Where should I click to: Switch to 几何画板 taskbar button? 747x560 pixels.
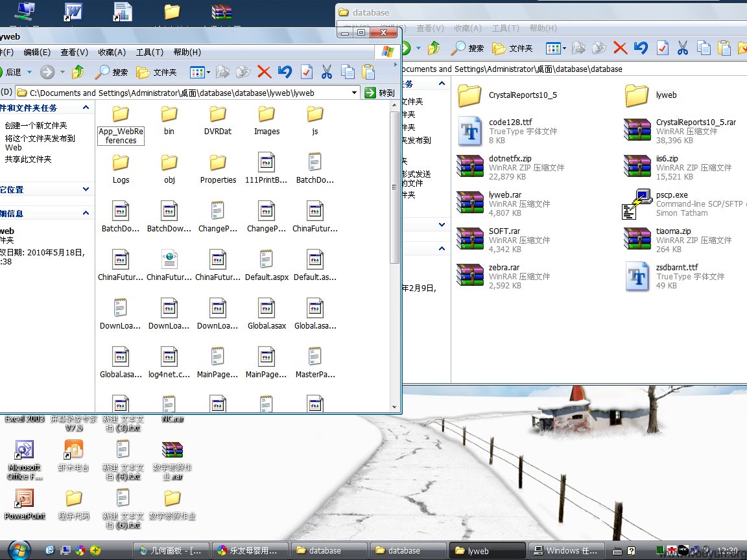[170, 550]
